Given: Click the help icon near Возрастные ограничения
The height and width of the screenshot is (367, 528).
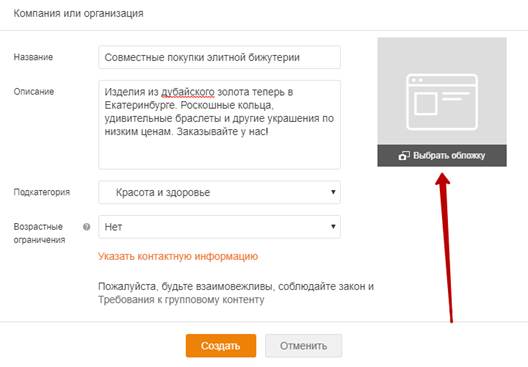Looking at the screenshot, I should tap(87, 227).
